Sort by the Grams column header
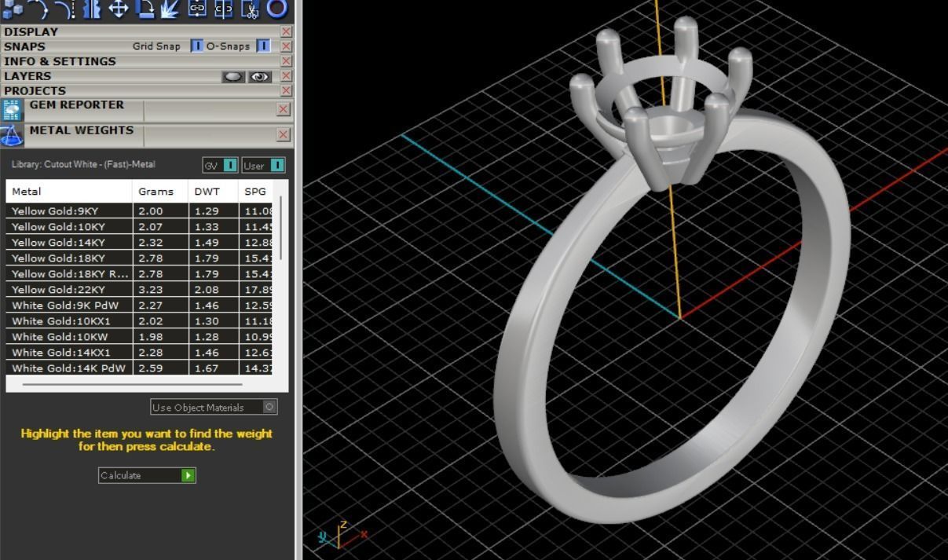Screen dimensions: 948x560 coord(160,191)
